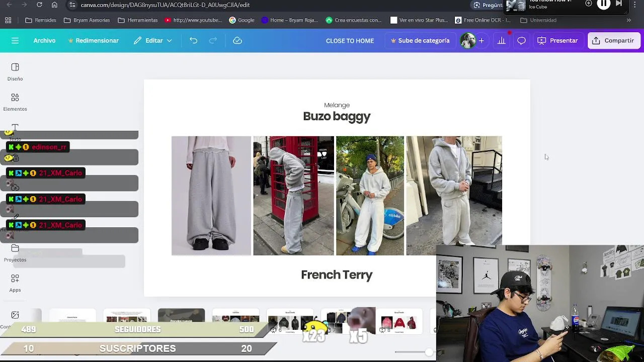
Task: Open the Herramientas bookmark folder
Action: (137, 20)
